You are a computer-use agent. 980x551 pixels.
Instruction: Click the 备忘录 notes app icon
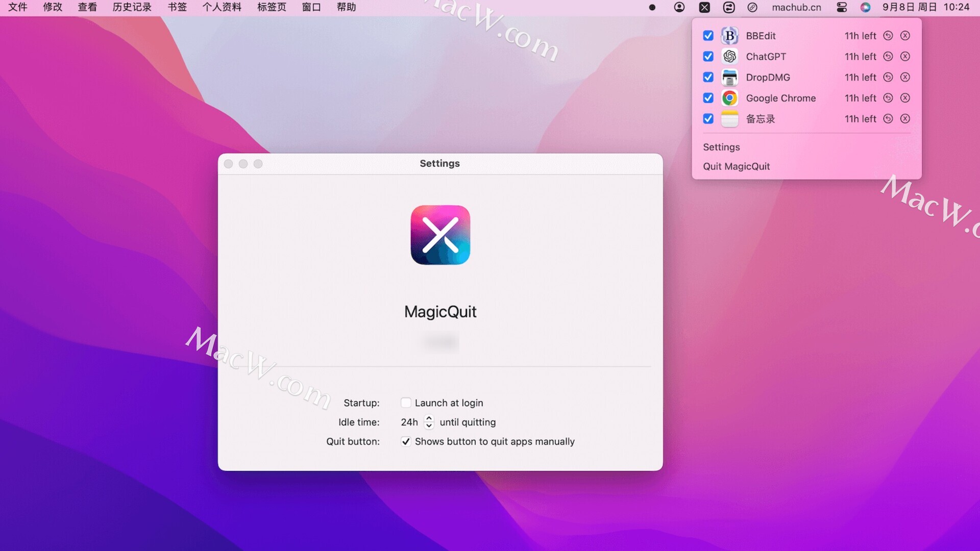[729, 119]
